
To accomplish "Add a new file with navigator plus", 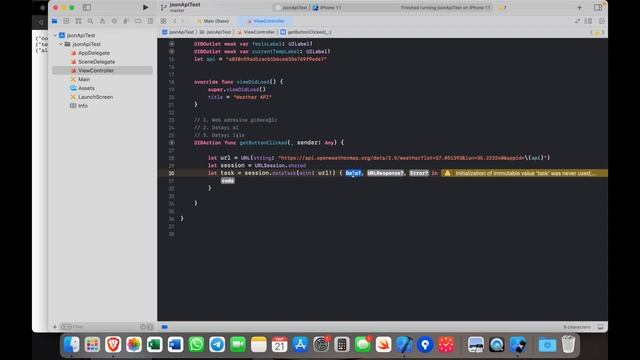I will click(x=55, y=327).
